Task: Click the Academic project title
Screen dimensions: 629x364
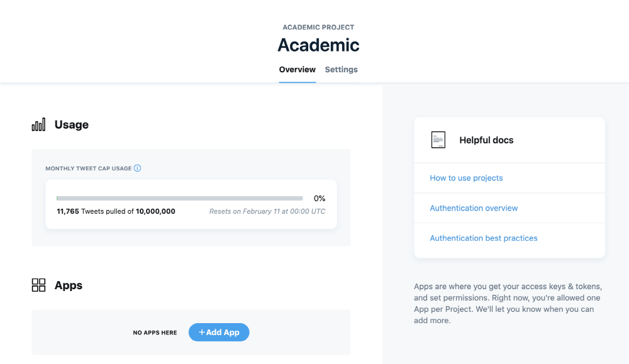Action: tap(318, 45)
